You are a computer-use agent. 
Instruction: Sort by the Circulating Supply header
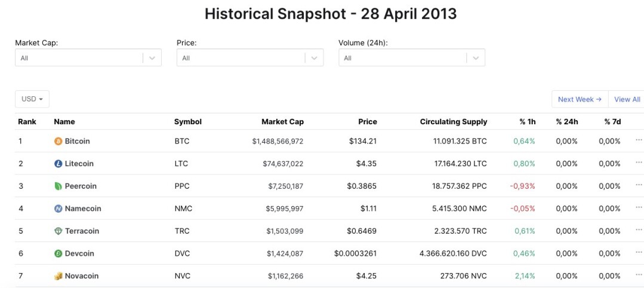(x=454, y=122)
